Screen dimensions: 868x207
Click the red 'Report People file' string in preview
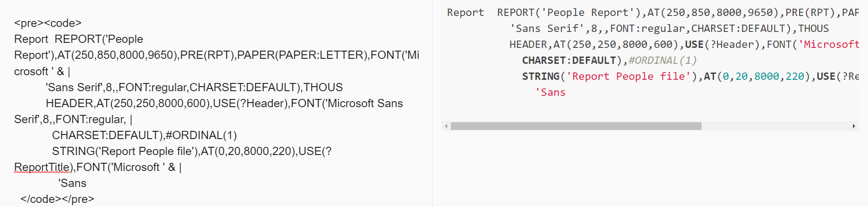click(628, 77)
